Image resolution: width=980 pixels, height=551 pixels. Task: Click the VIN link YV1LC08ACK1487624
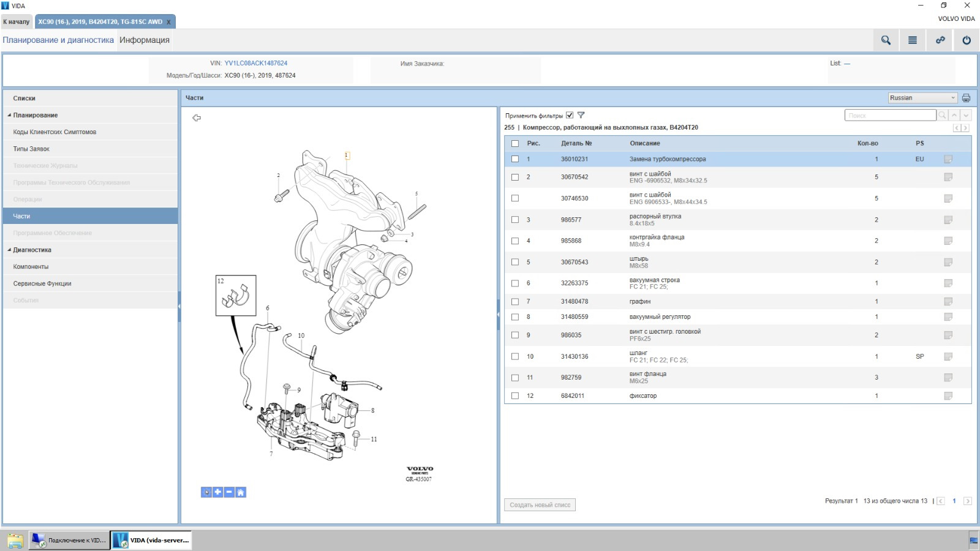point(255,63)
